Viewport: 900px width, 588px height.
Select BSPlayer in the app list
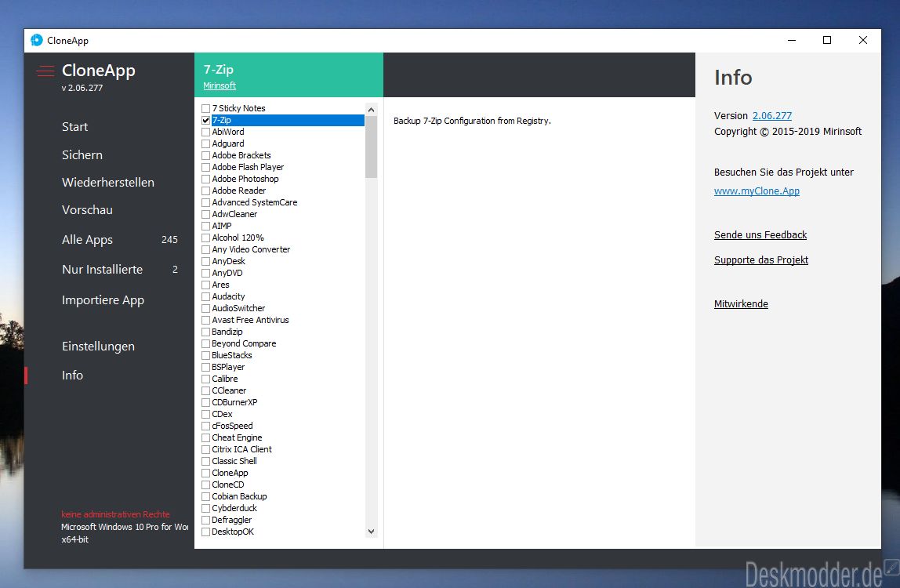[x=228, y=368]
